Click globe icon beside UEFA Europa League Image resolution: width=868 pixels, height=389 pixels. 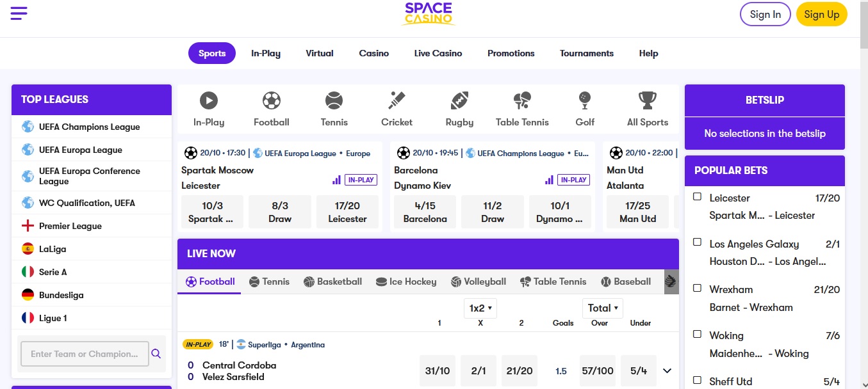point(28,150)
